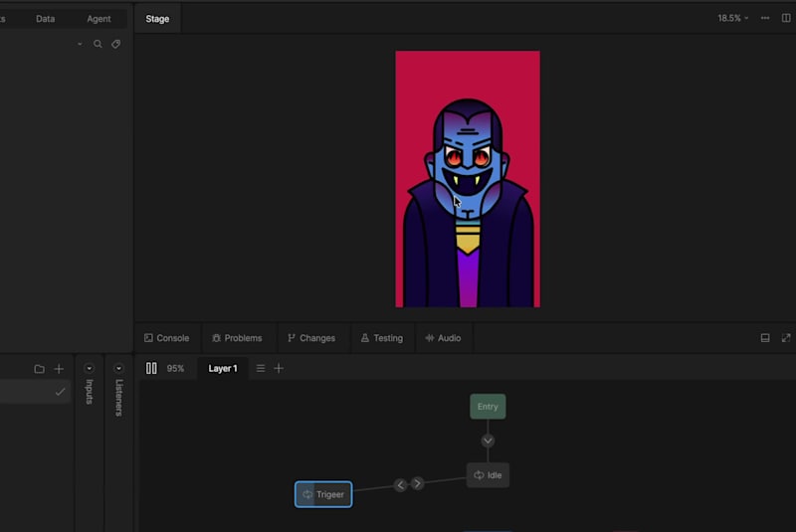Open the Changes tab
796x532 pixels.
pos(311,338)
